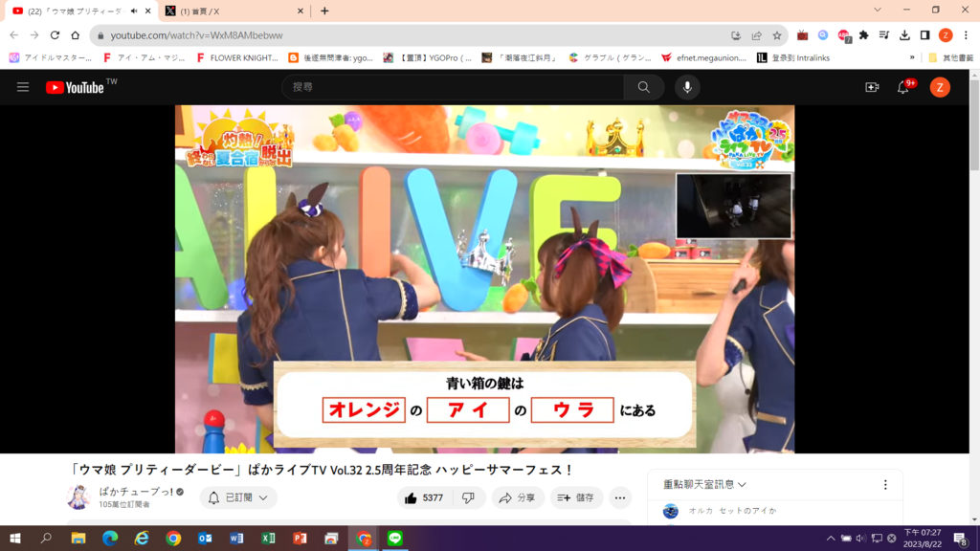Launch Excel from the taskbar
980x551 pixels.
pos(268,538)
